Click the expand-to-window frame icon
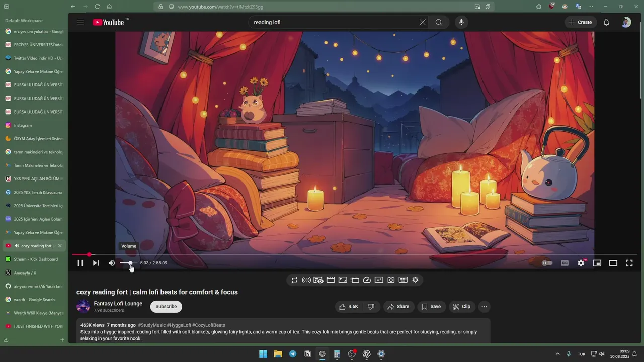Image resolution: width=644 pixels, height=362 pixels. click(x=343, y=280)
